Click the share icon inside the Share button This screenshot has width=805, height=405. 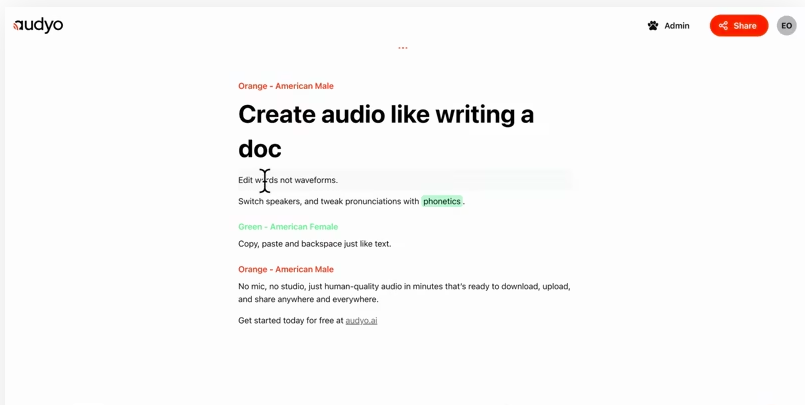click(x=723, y=26)
